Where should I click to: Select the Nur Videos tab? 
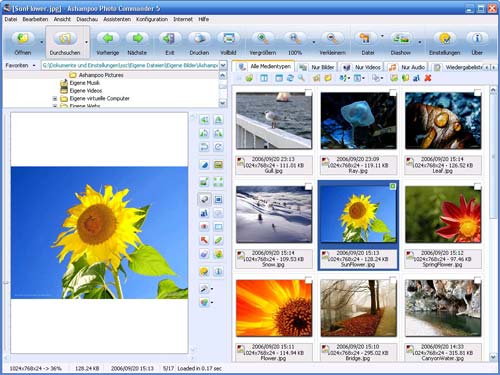362,67
